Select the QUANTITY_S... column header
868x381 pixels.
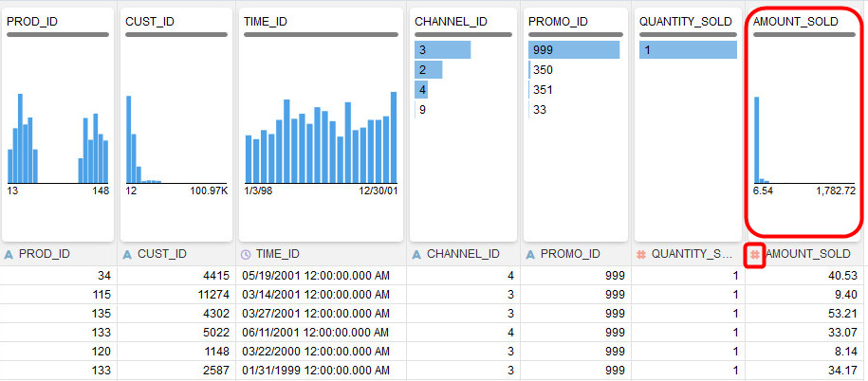688,254
